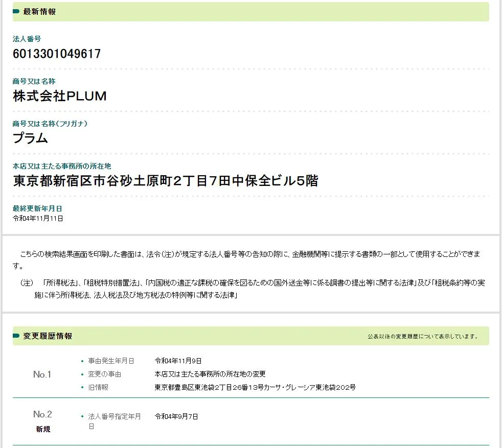The image size is (502, 448).
Task: Click the green marker beside 変更履歴情報 heading
Action: coord(16,336)
